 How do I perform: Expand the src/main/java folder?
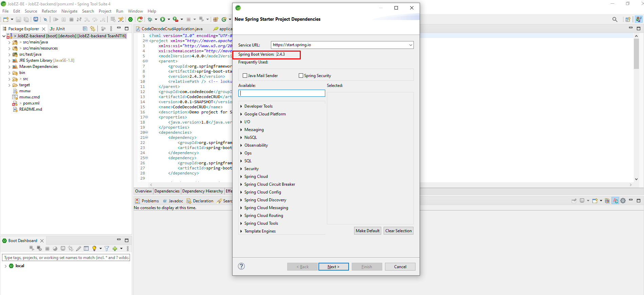click(x=9, y=42)
